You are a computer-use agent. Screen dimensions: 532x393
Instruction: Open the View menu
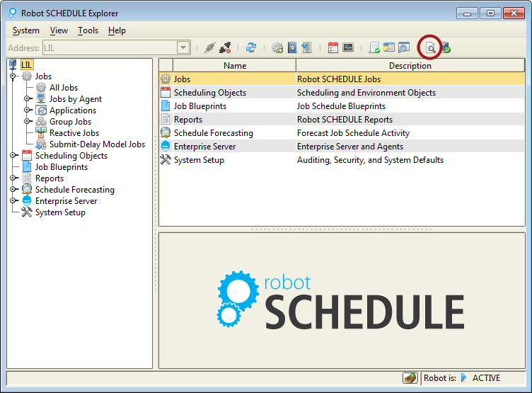[59, 30]
